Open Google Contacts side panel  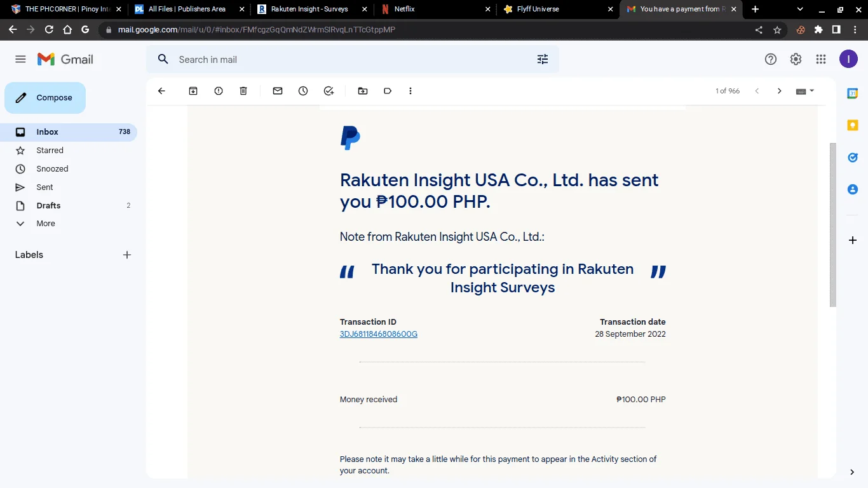tap(853, 189)
